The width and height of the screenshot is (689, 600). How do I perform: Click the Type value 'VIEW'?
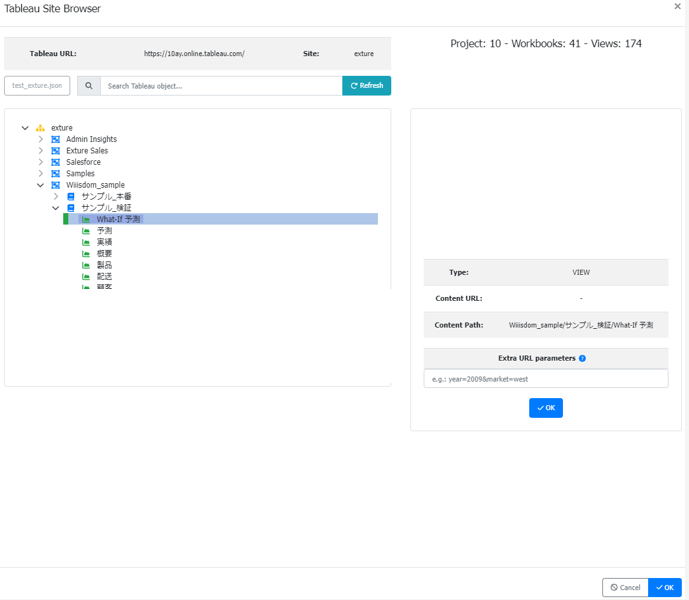pyautogui.click(x=581, y=273)
